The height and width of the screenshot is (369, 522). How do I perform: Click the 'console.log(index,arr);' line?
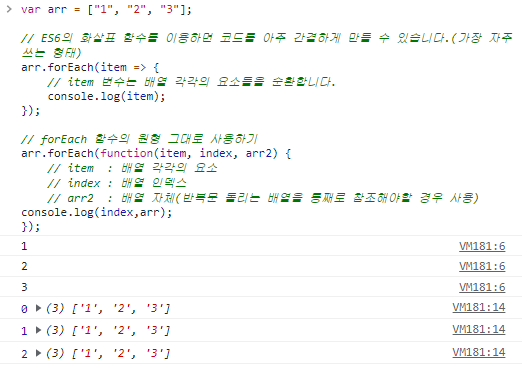click(97, 212)
